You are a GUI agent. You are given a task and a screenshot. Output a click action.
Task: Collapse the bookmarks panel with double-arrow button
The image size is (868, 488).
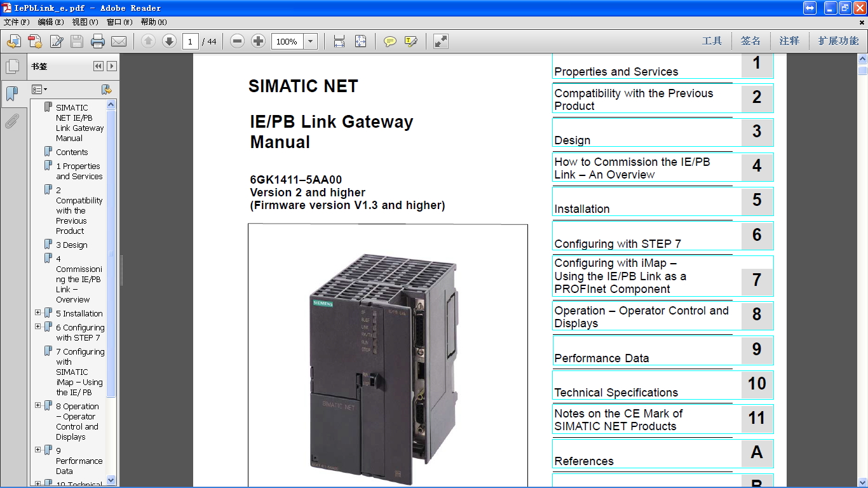tap(98, 66)
